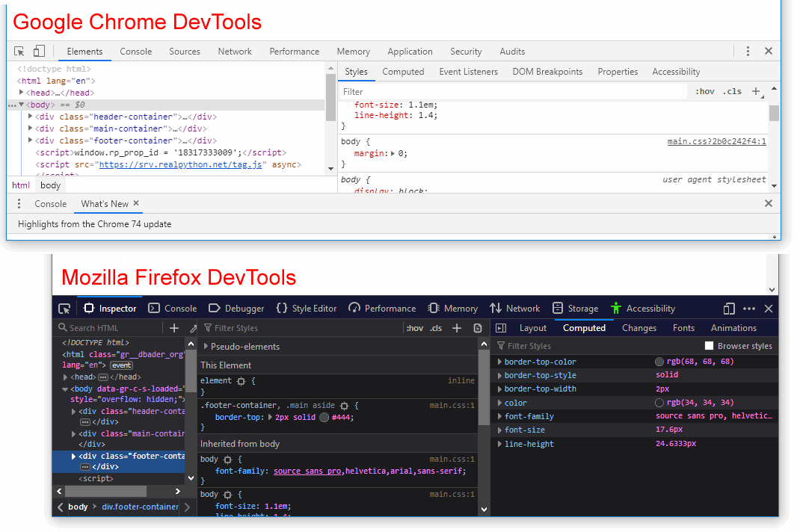Enable the Browser styles checkbox in Computed panel

(x=709, y=345)
